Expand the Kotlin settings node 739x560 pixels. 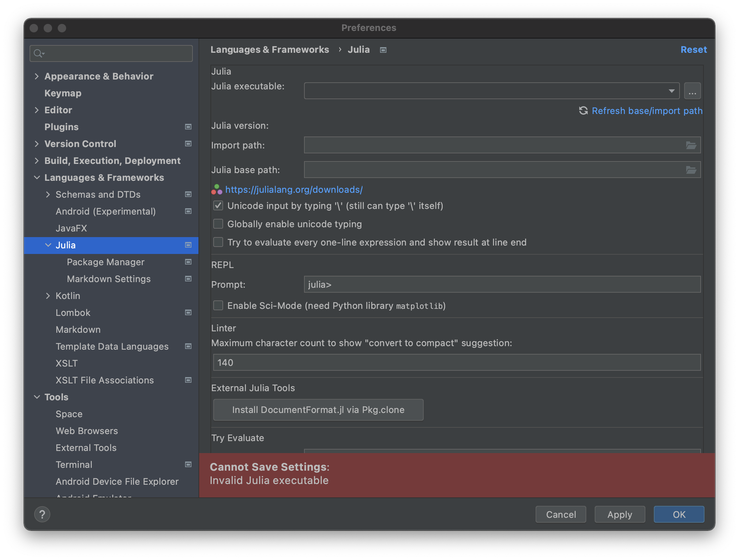(48, 296)
